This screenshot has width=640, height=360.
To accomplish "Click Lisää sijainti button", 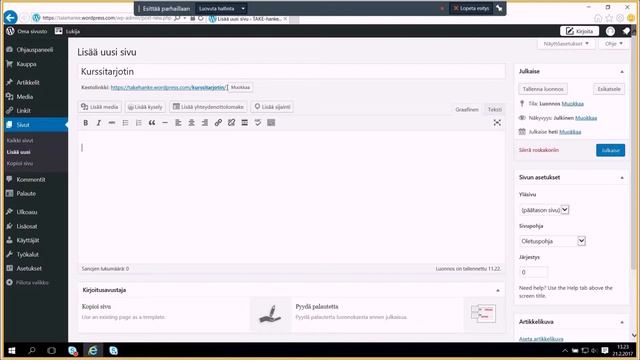I will [272, 107].
